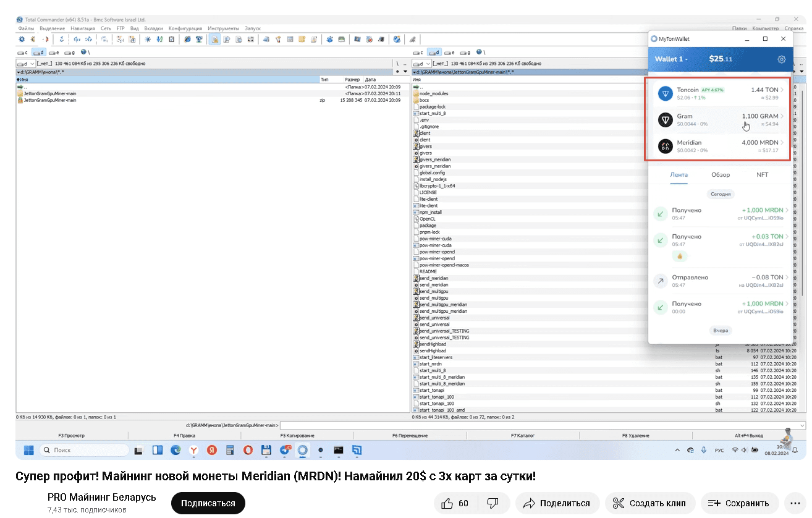Open Gram 1,100 GRAM asset row
Screen dimensions: 812x518
pos(720,119)
